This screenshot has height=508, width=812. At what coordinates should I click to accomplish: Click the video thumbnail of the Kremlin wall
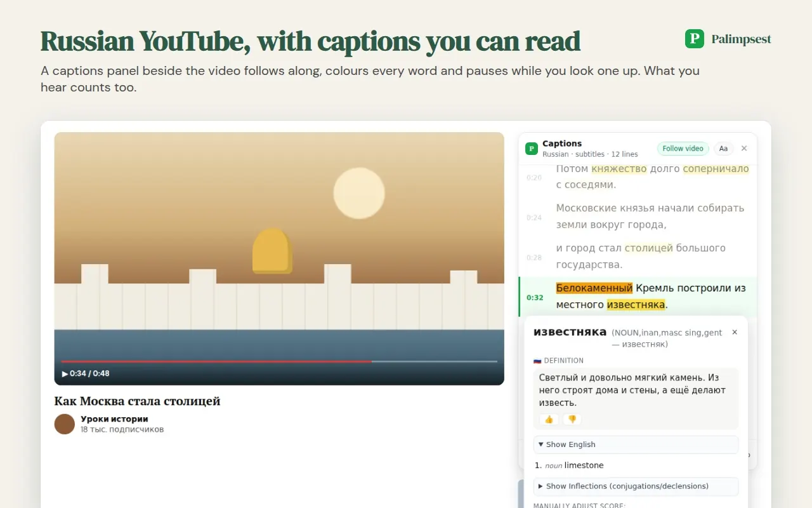[x=279, y=258]
